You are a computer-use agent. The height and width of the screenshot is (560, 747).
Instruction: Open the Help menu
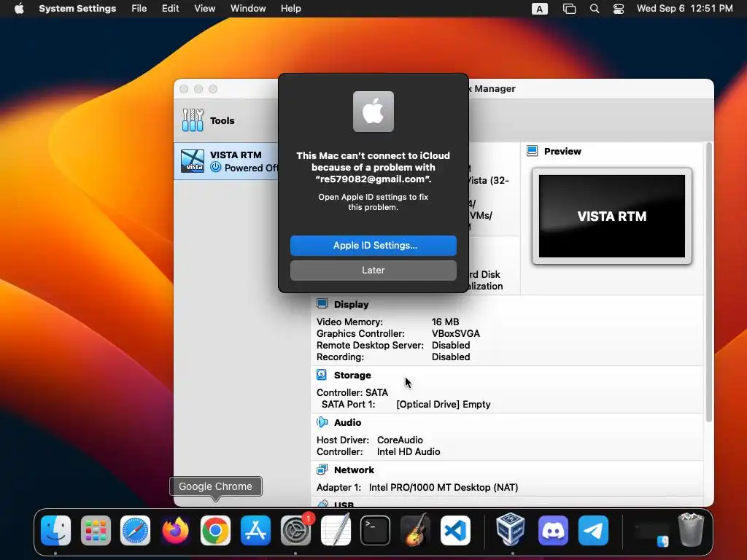(x=290, y=9)
